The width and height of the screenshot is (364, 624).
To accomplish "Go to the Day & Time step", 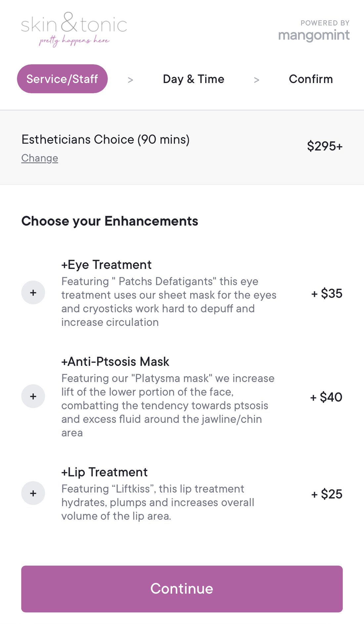I will pos(194,79).
